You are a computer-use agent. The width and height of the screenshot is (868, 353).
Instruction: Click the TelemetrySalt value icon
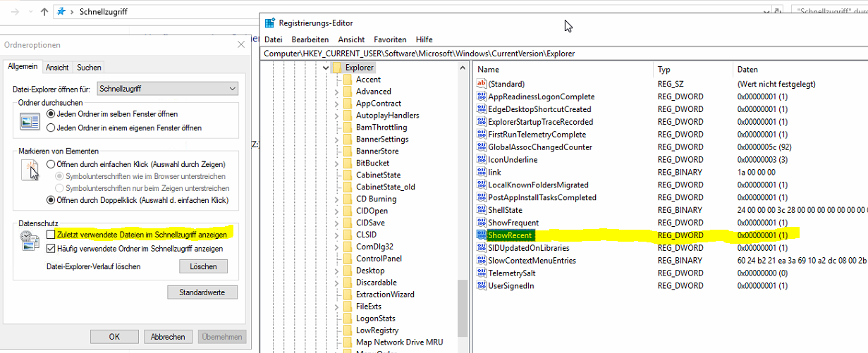482,273
